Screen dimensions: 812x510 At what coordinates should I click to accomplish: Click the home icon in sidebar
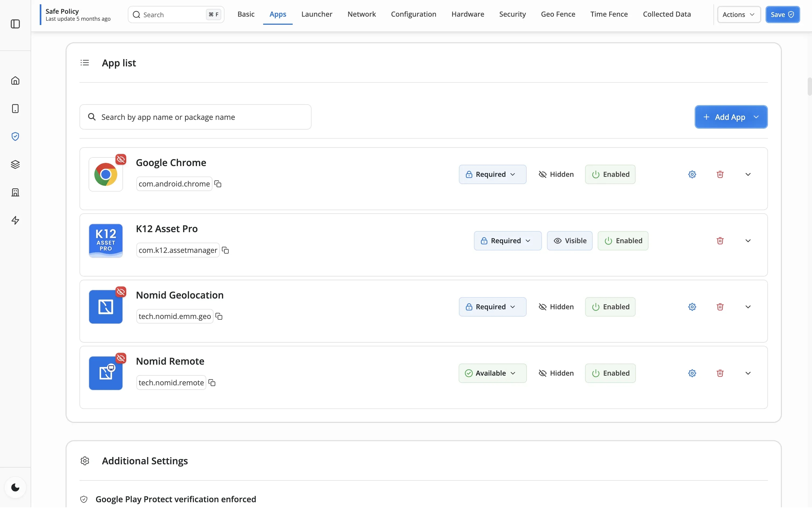pos(15,81)
